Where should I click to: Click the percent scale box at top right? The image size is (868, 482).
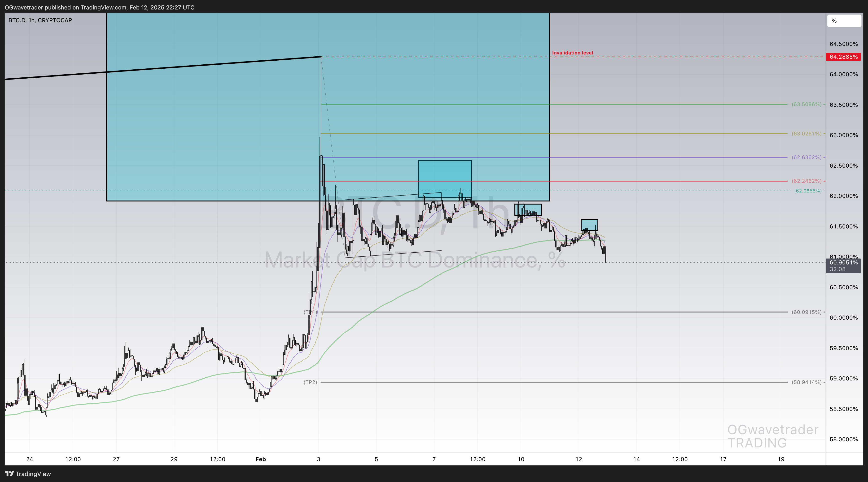[844, 21]
